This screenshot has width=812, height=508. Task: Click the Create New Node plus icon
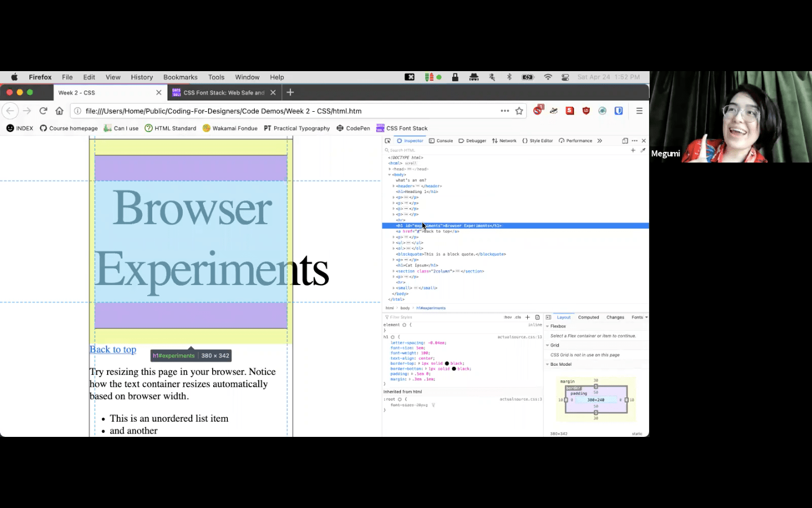pyautogui.click(x=633, y=150)
